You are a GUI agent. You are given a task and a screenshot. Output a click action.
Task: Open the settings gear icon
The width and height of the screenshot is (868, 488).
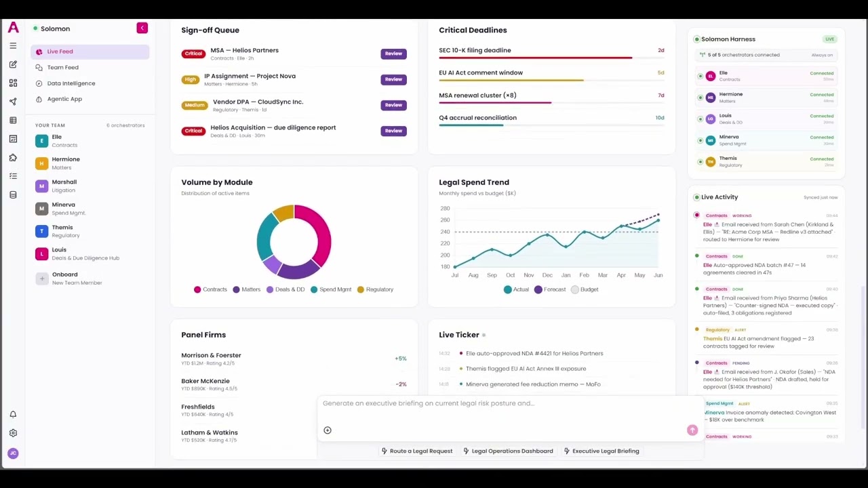click(x=13, y=433)
